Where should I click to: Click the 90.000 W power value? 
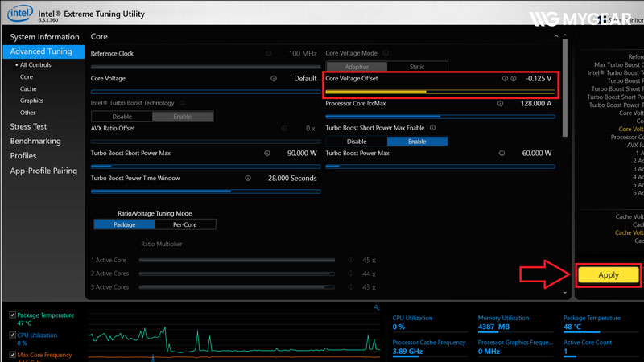[302, 153]
